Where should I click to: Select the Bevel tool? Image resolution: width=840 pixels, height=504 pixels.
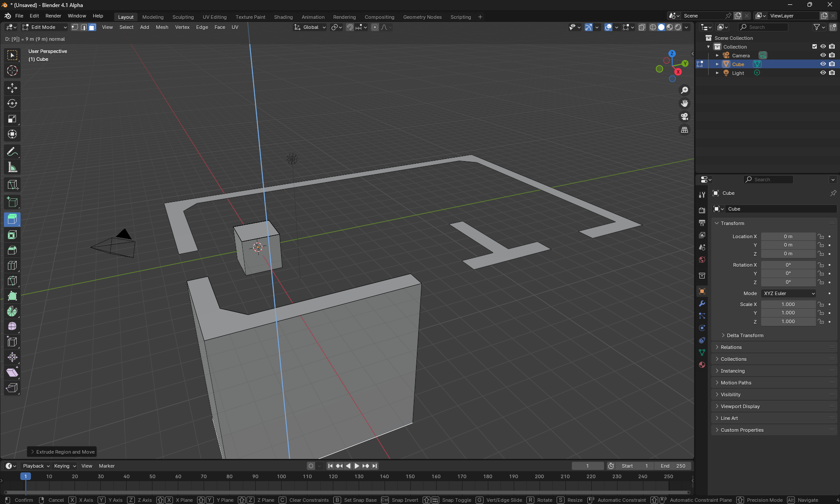pyautogui.click(x=12, y=250)
